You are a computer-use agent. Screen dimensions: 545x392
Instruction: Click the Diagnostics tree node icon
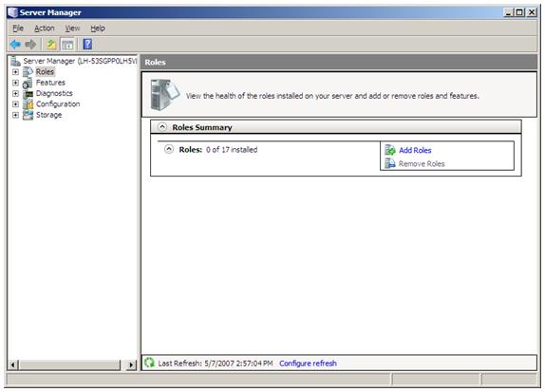pyautogui.click(x=28, y=93)
